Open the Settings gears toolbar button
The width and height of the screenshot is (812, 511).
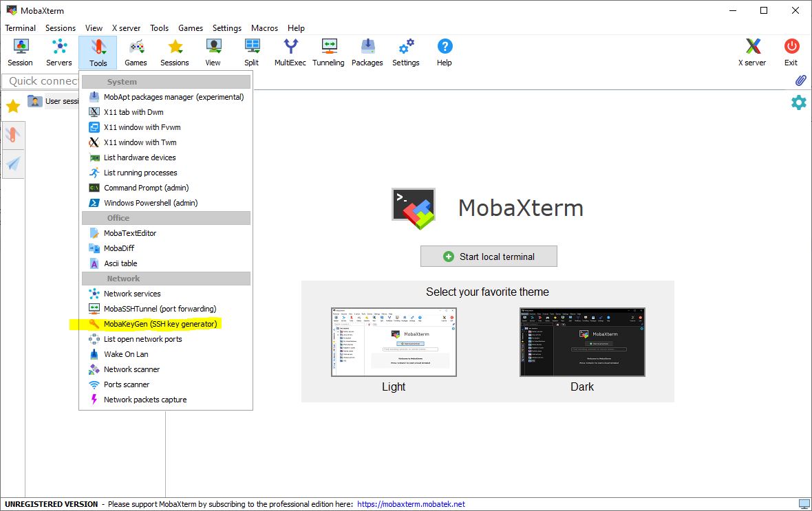[x=406, y=53]
